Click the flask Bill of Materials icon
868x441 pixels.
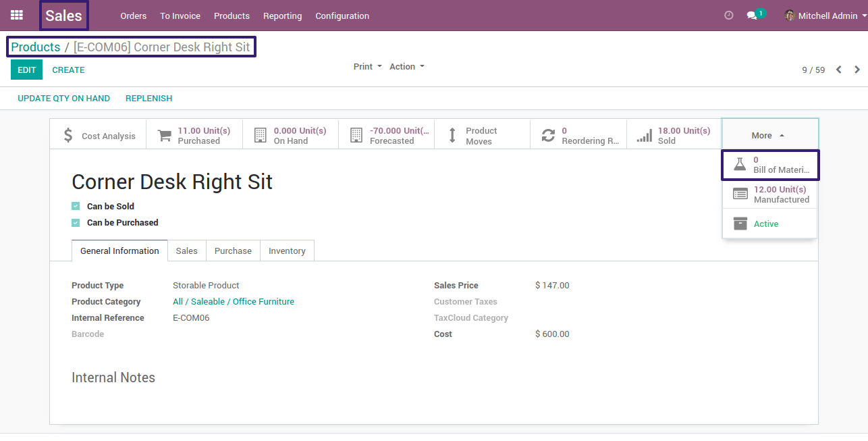tap(740, 165)
